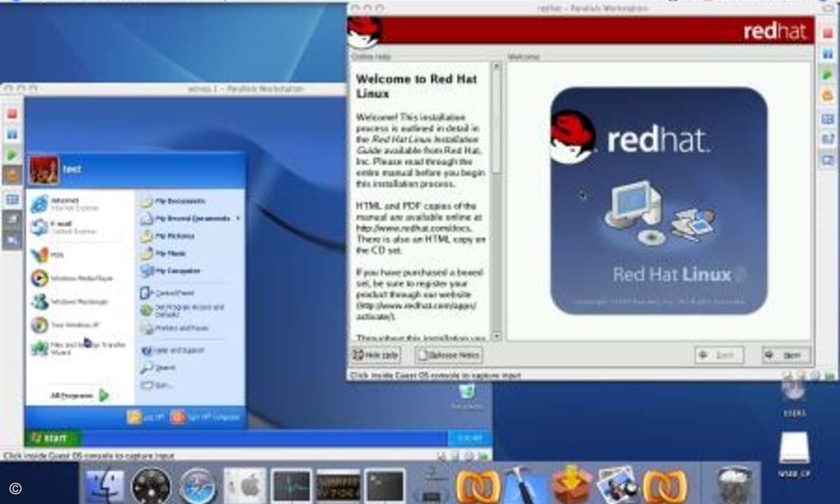Click the red stop button in Red Hat VM sidebar
Viewport: 840px width, 504px height.
click(x=827, y=34)
